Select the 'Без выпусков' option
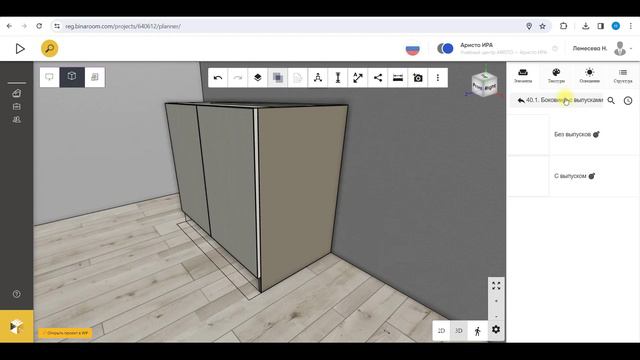 click(x=572, y=134)
